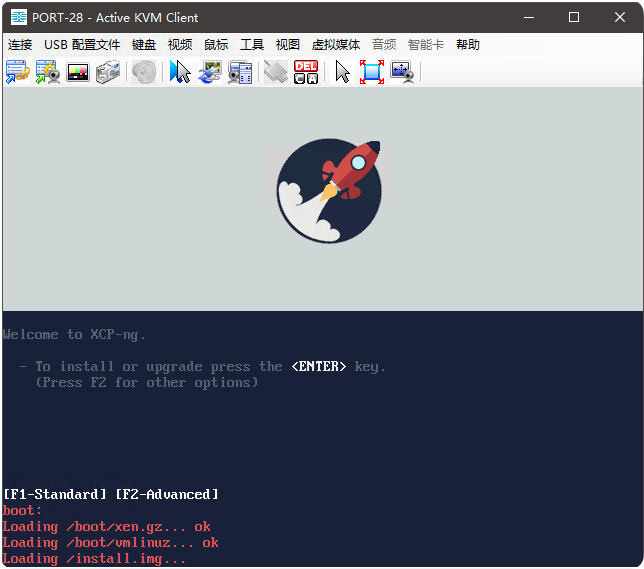Open the 连接 menu
The width and height of the screenshot is (644, 569).
point(20,44)
